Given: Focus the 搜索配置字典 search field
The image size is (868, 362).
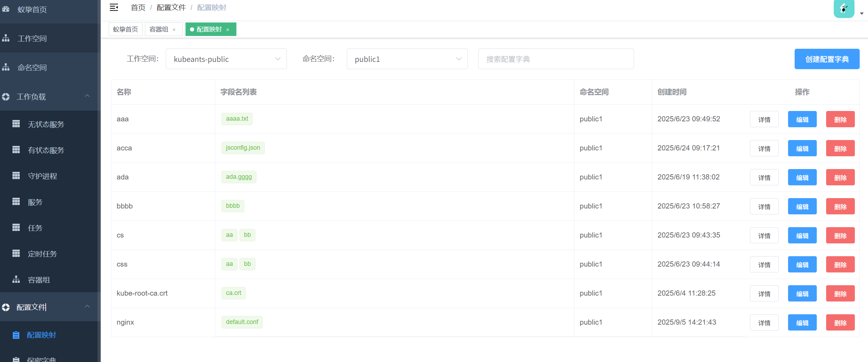Looking at the screenshot, I should [555, 59].
